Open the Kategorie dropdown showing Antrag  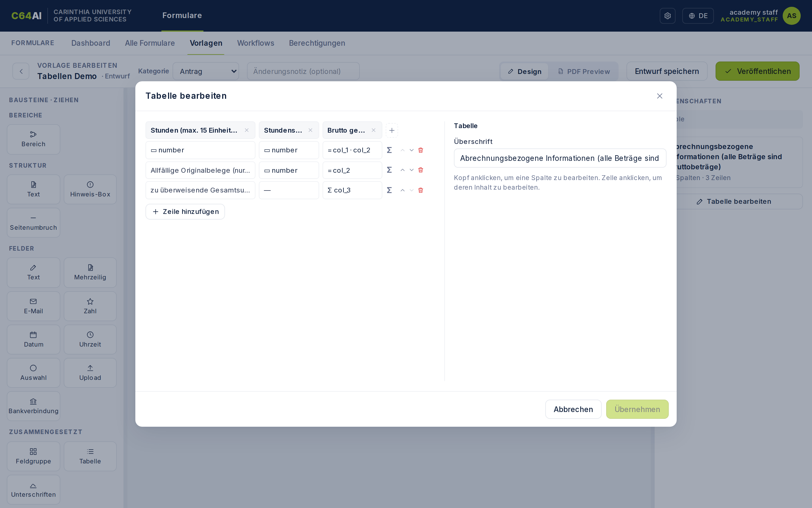click(x=206, y=71)
